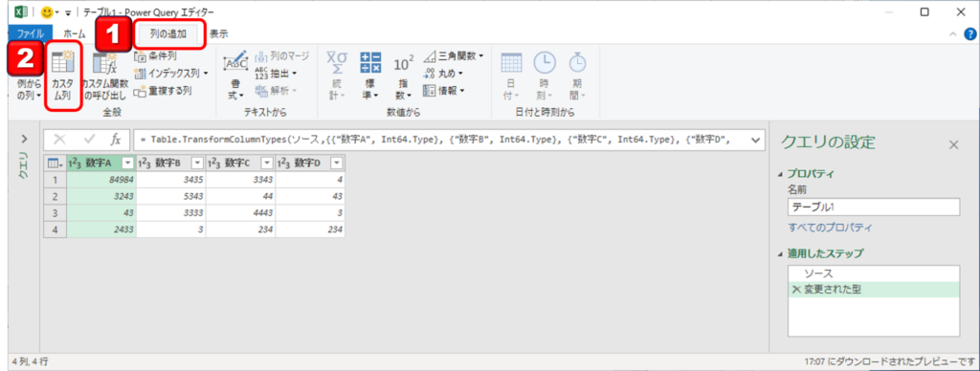Screen dimensions: 980x371
Task: Select the ソース applied step
Action: point(874,273)
